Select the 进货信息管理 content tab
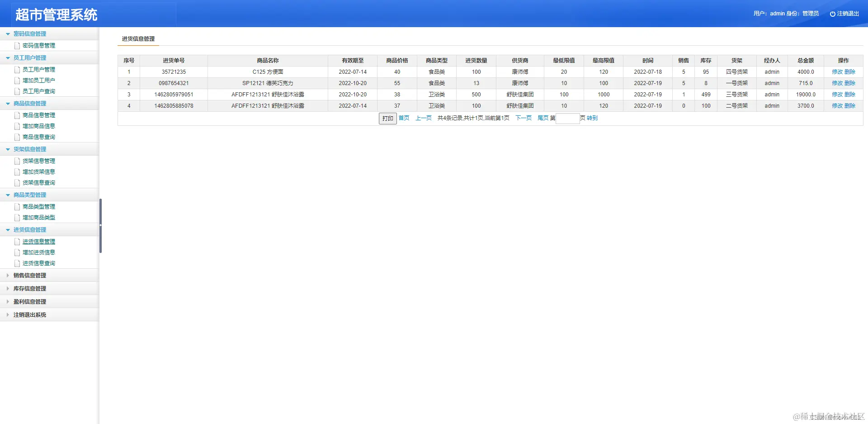The width and height of the screenshot is (868, 424). coord(138,39)
